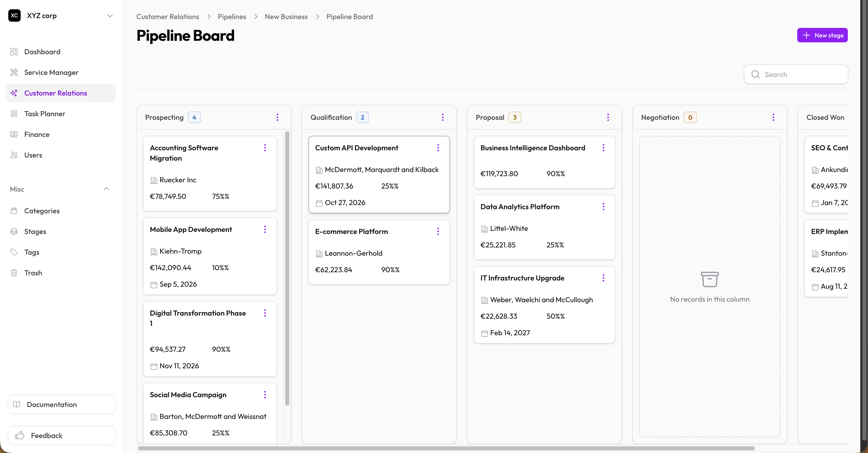Viewport: 868px width, 453px height.
Task: Click the New stage button
Action: [x=822, y=35]
